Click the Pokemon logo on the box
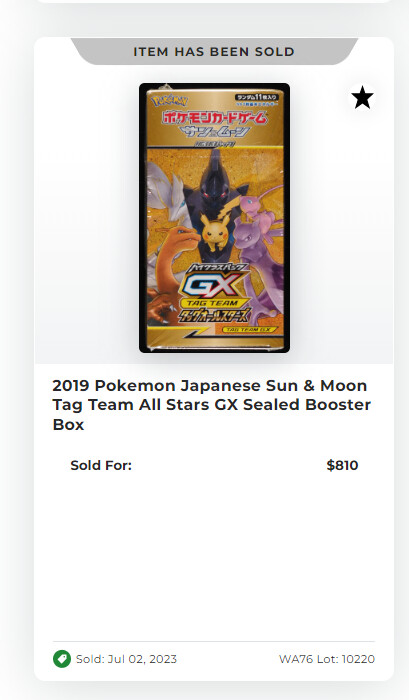409x700 pixels. pyautogui.click(x=170, y=100)
